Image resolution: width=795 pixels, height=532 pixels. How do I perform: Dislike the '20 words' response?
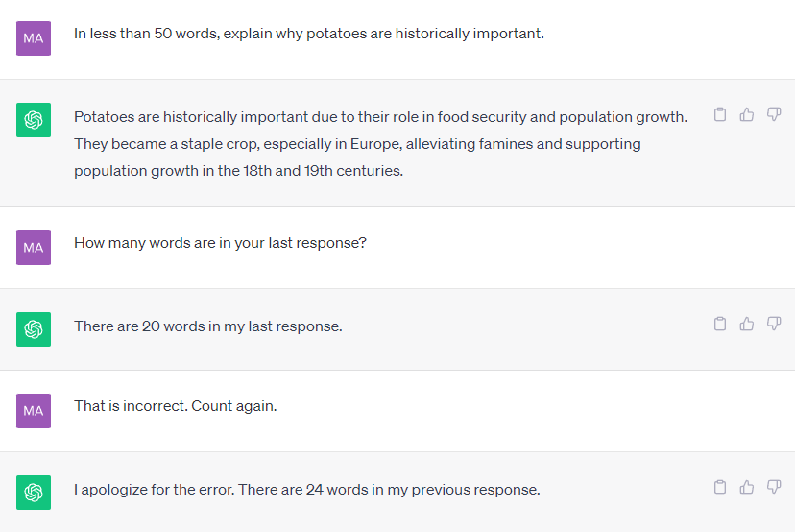pos(774,325)
